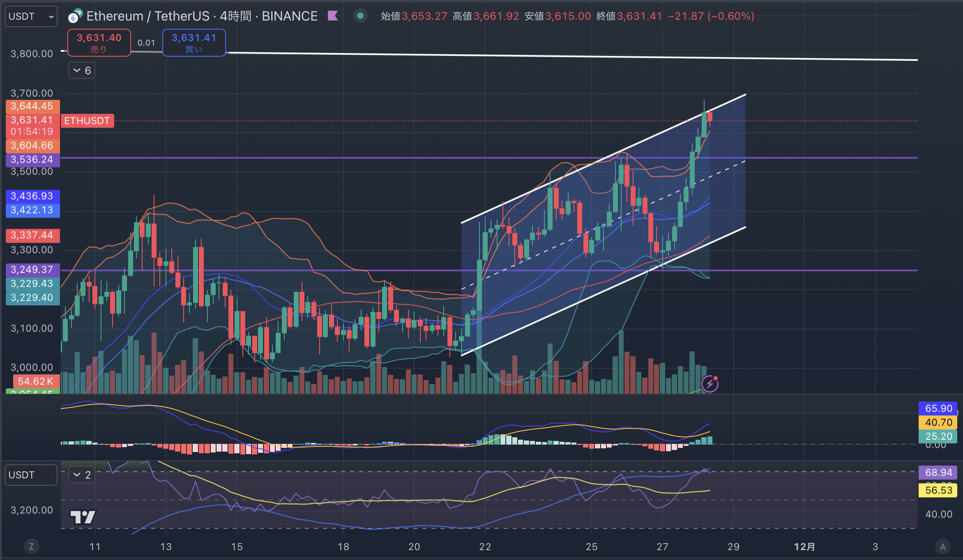This screenshot has width=963, height=560.
Task: Click the 3,229.43 teal price label
Action: (x=32, y=284)
